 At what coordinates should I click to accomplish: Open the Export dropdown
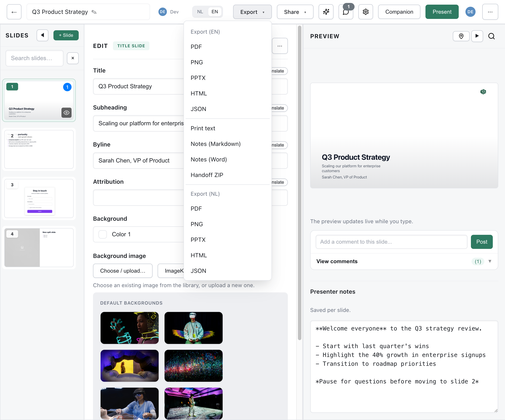tap(252, 12)
